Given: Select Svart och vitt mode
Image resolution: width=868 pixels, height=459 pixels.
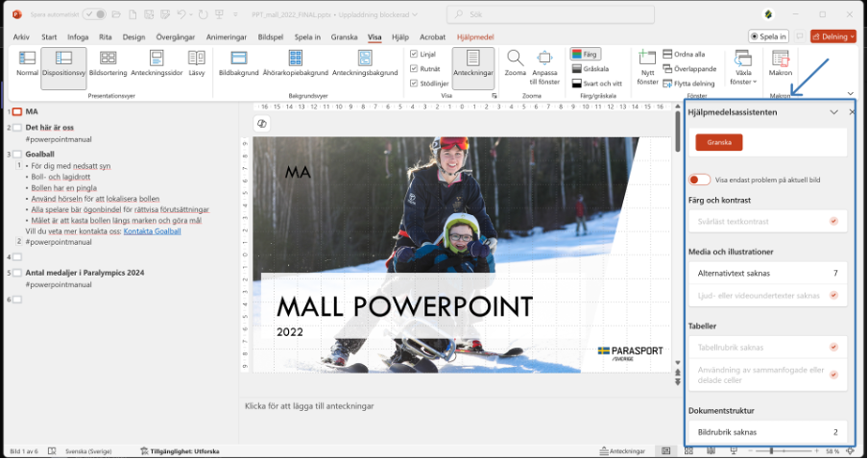Looking at the screenshot, I should [x=597, y=83].
